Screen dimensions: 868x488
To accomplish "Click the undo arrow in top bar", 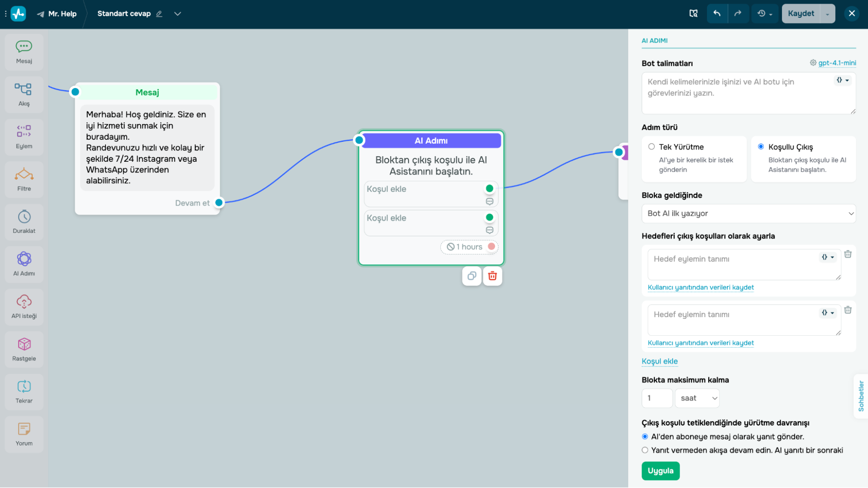I will coord(717,13).
